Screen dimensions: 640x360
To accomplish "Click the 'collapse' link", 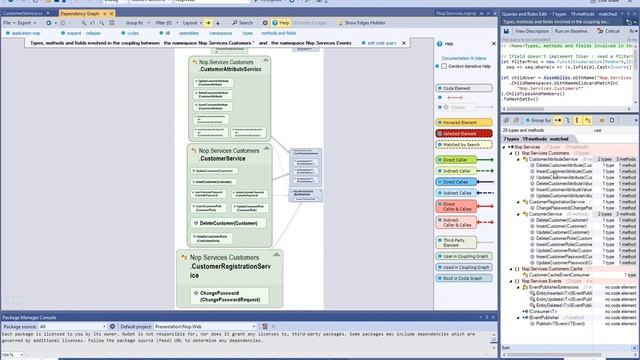I will [x=93, y=33].
